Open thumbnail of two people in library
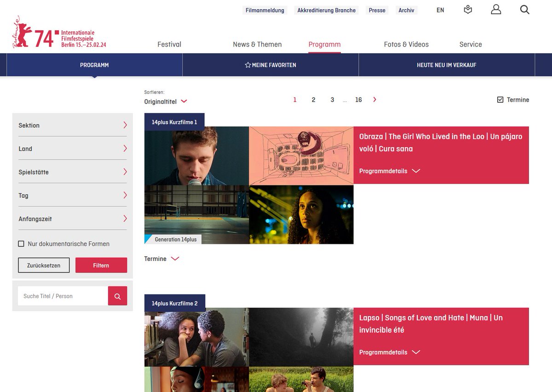 [196, 337]
